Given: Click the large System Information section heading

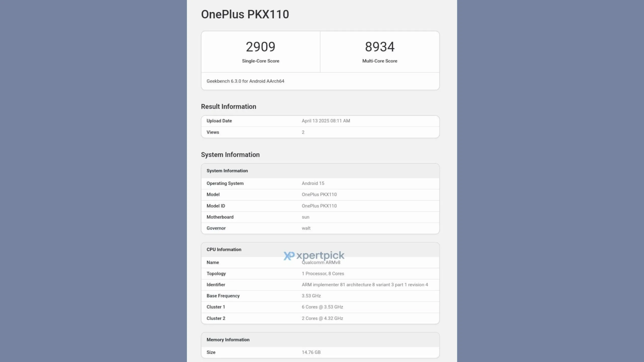Looking at the screenshot, I should click(x=230, y=155).
